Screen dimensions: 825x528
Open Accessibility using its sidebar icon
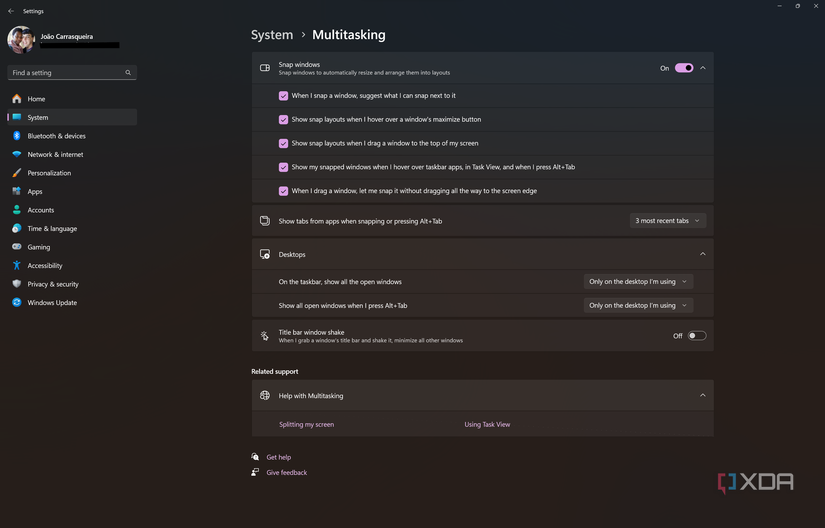17,266
